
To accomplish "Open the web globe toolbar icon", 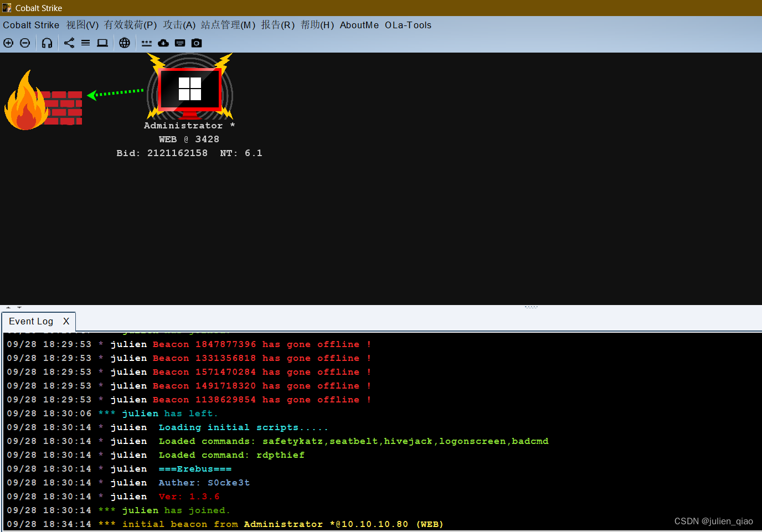I will [125, 43].
